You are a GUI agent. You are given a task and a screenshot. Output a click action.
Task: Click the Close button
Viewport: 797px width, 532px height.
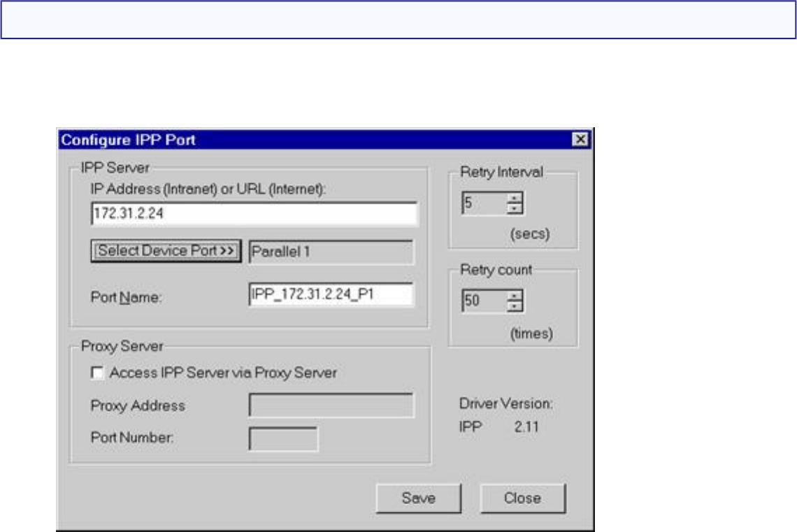pos(522,498)
